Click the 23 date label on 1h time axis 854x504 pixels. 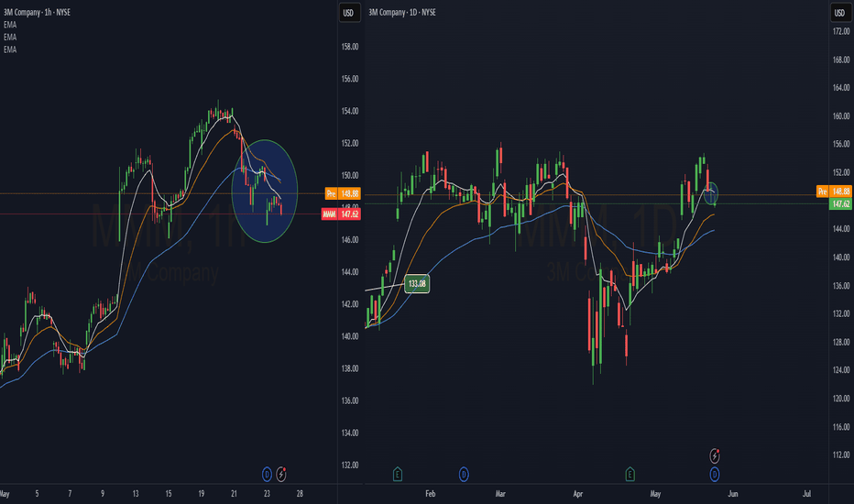(267, 494)
